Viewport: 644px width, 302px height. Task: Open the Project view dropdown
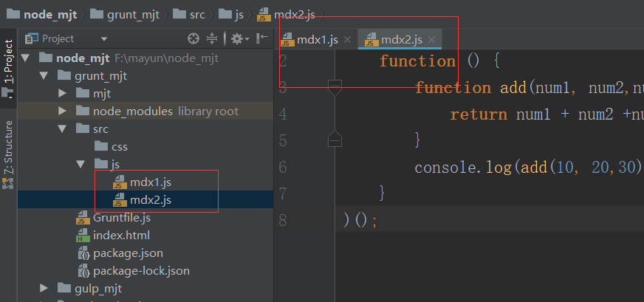pos(104,38)
